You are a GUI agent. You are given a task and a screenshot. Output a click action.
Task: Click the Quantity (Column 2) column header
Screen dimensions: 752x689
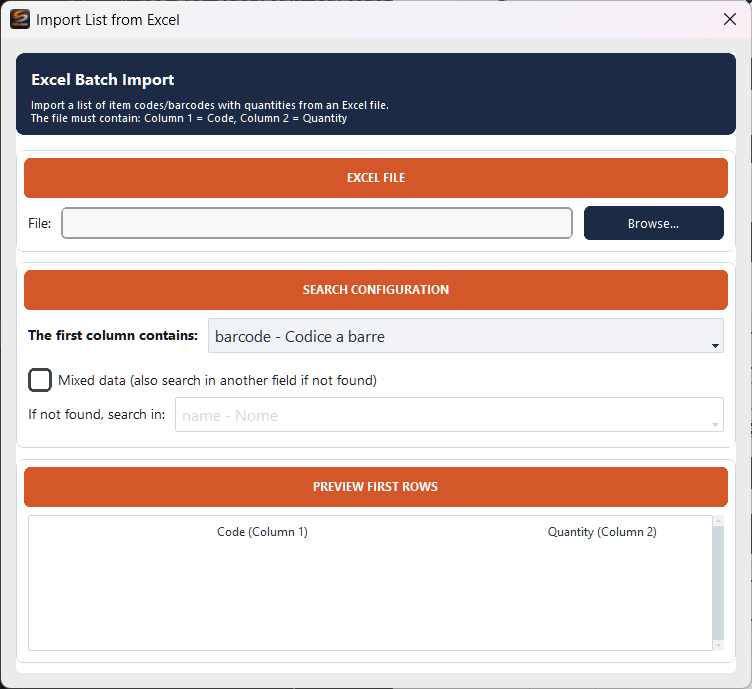pos(602,532)
